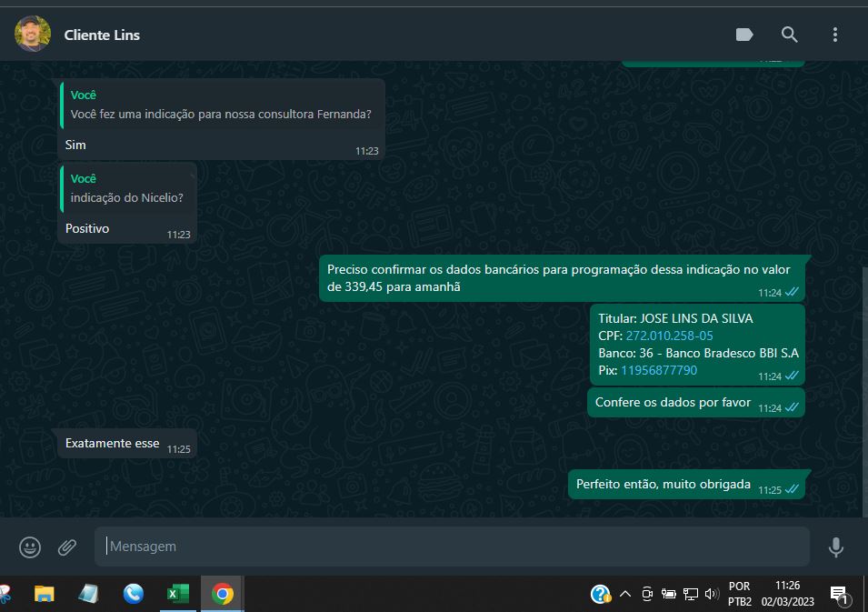Open File Explorer from the taskbar

click(44, 594)
